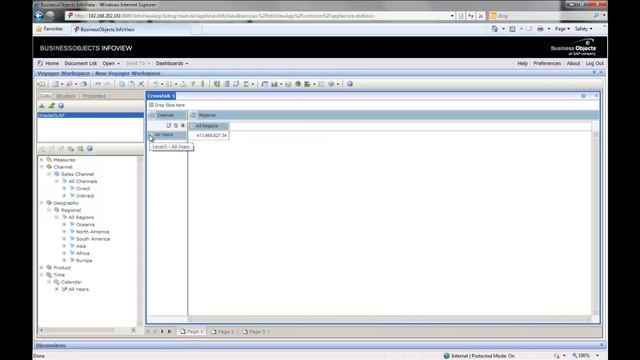
Task: Open help icon beside connection icons
Action: pyautogui.click(x=61, y=106)
